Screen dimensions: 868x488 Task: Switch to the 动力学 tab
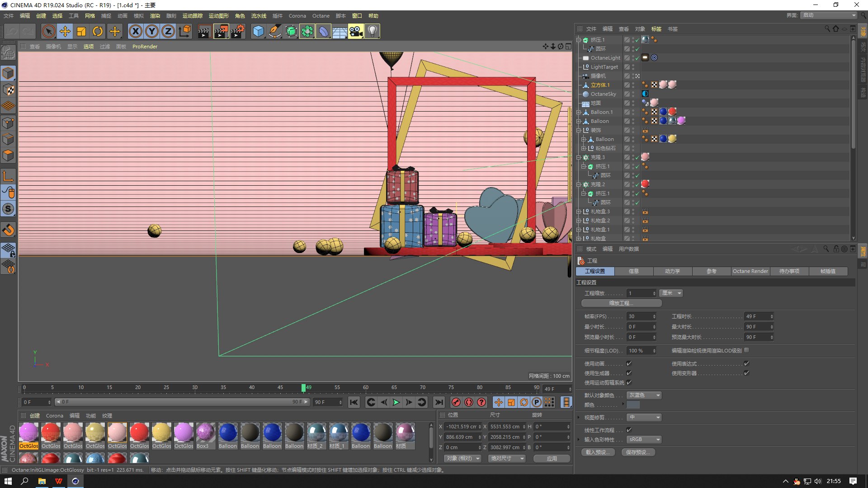672,271
